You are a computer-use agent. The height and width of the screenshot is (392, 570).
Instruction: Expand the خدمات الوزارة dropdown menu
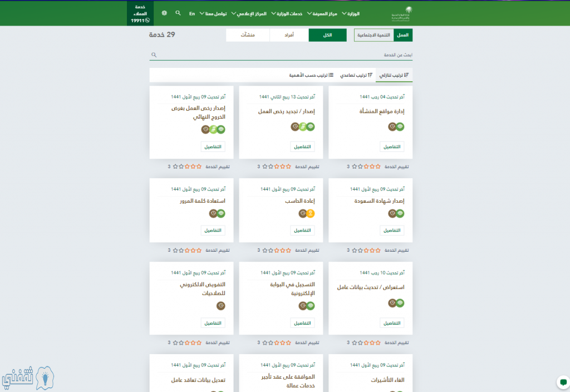(x=287, y=14)
